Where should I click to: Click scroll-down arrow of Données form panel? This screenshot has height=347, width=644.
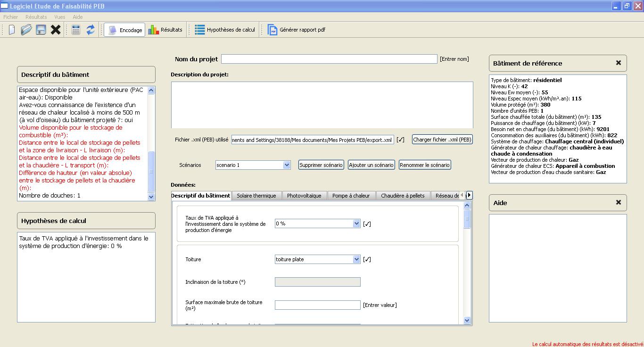point(467,320)
